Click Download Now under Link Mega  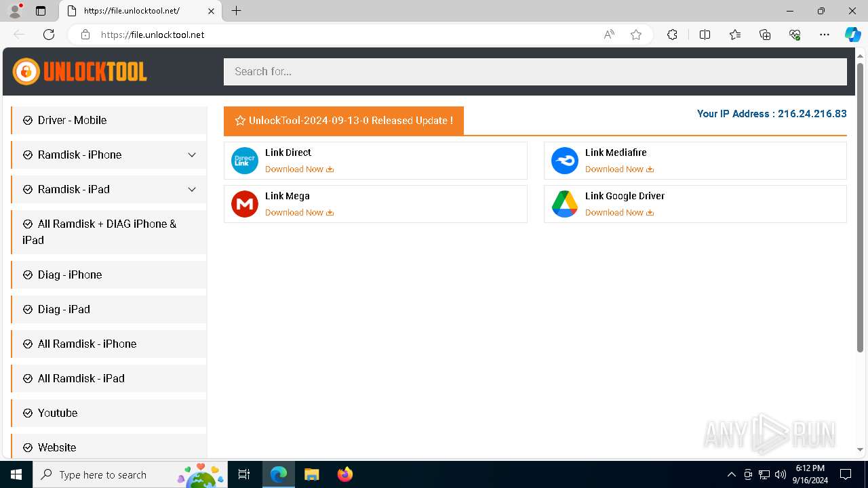299,213
